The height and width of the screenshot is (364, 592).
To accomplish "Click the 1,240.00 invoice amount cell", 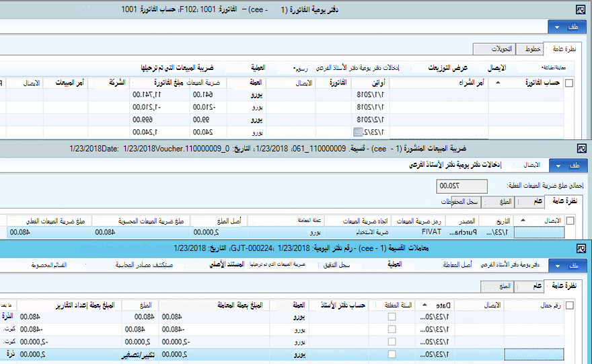I will coord(160,132).
